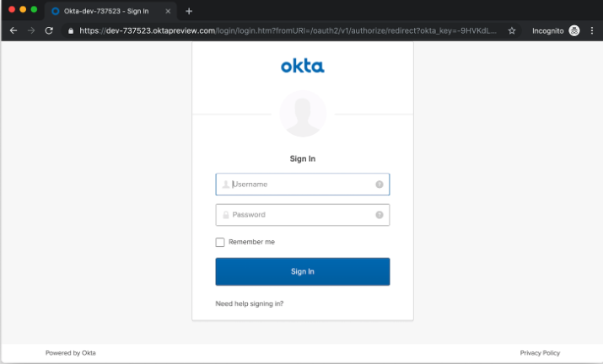The height and width of the screenshot is (364, 603).
Task: Open the Privacy Policy link
Action: 540,353
